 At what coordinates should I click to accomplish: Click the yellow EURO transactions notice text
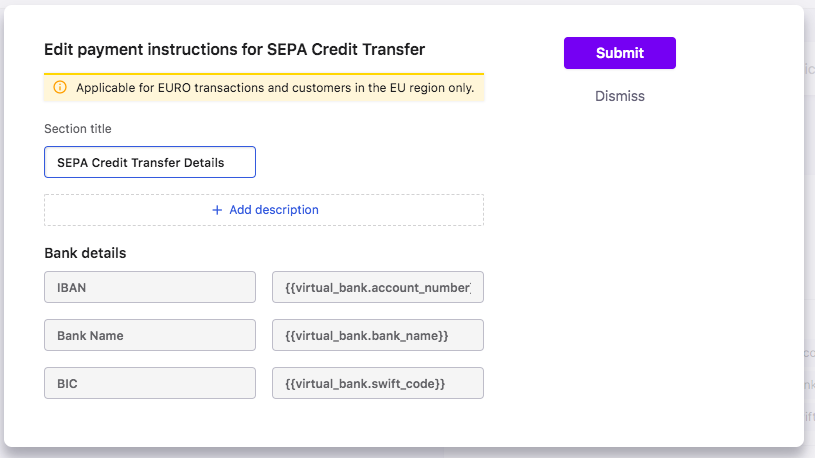pyautogui.click(x=275, y=88)
